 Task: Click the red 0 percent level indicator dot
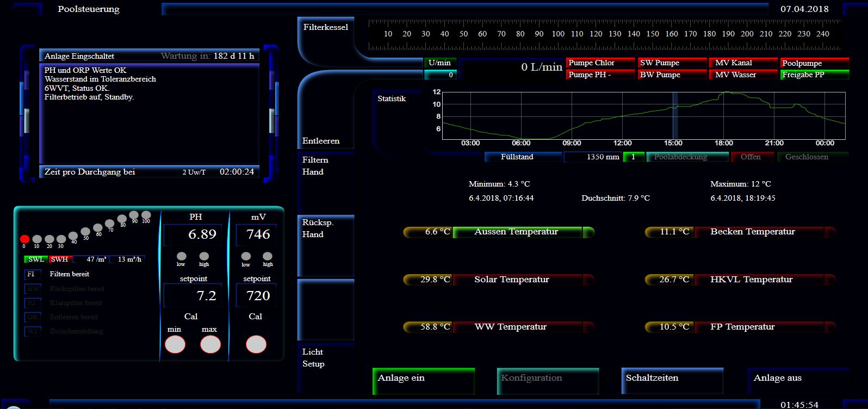(24, 239)
